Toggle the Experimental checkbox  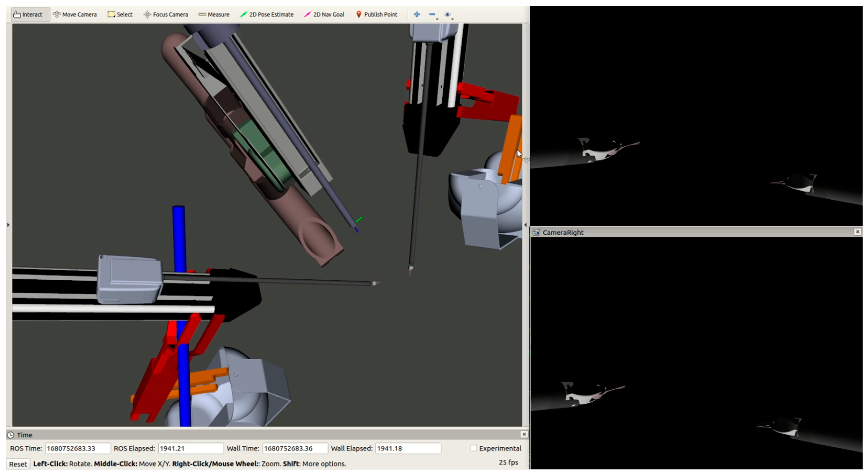(x=474, y=448)
